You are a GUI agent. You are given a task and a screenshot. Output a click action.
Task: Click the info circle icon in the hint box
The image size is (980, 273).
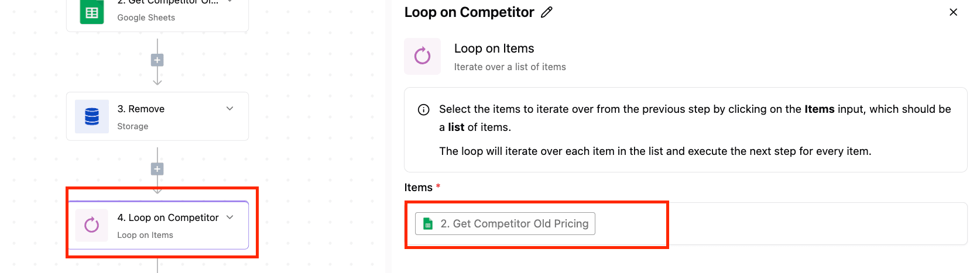click(x=423, y=110)
